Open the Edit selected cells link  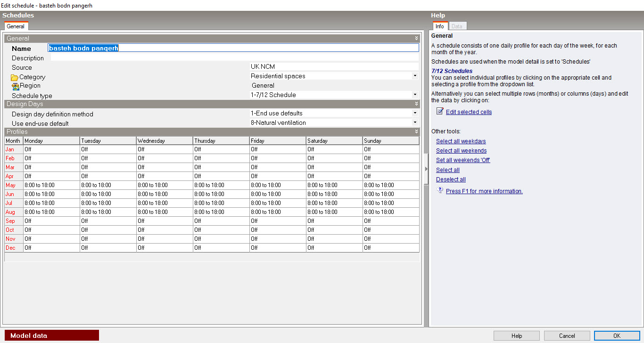pyautogui.click(x=469, y=112)
